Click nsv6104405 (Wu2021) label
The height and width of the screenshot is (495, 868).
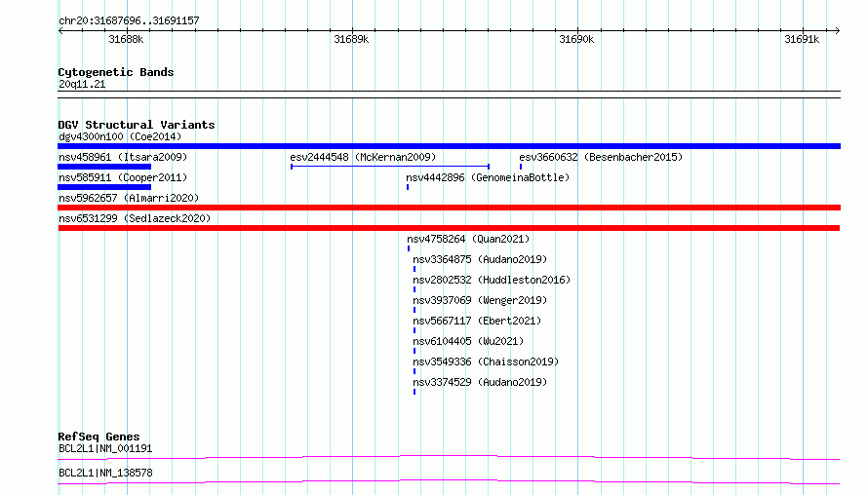[x=468, y=341]
